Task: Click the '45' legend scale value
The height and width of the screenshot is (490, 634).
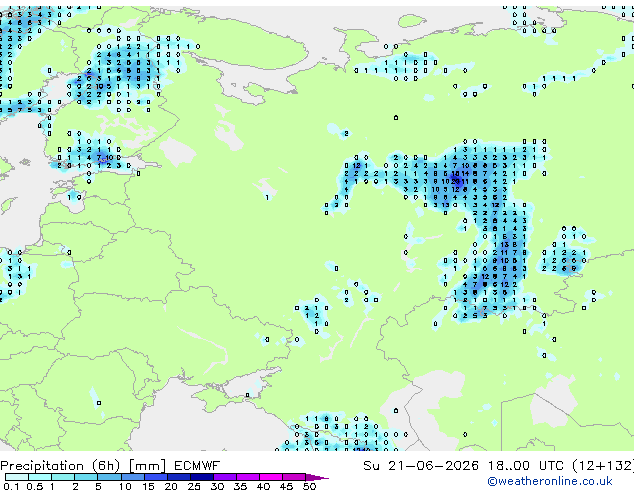Action: [286, 486]
